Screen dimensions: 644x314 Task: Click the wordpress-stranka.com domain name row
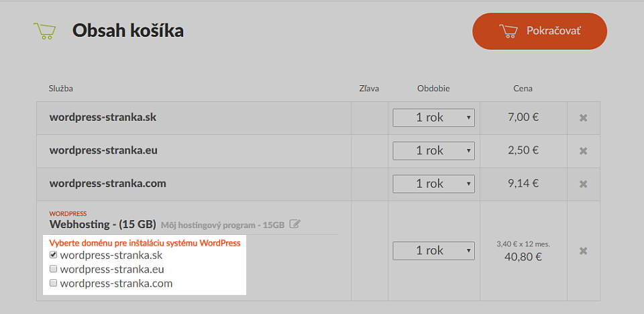coord(107,183)
